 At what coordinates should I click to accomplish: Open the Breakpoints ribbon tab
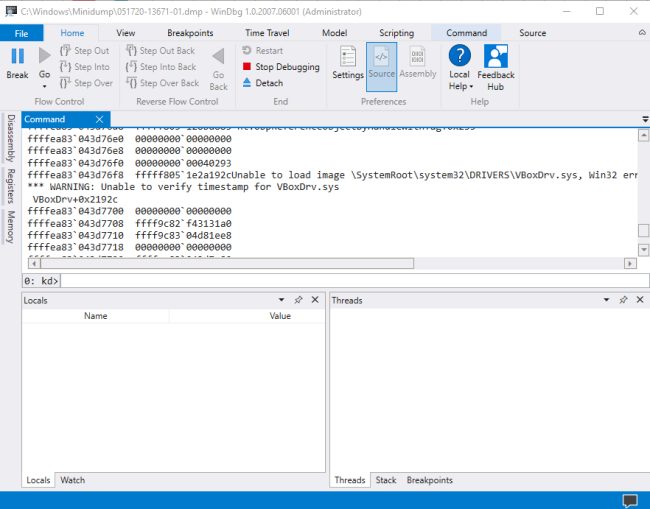click(190, 33)
